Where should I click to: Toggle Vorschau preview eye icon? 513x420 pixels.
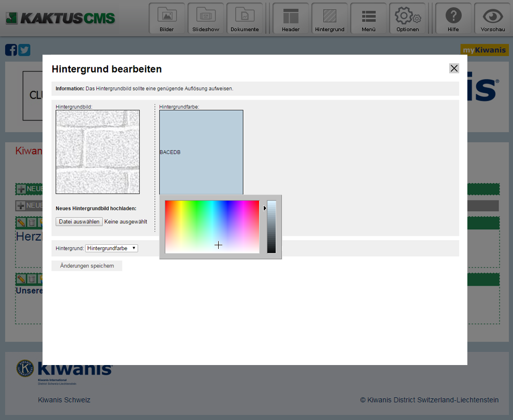(493, 19)
